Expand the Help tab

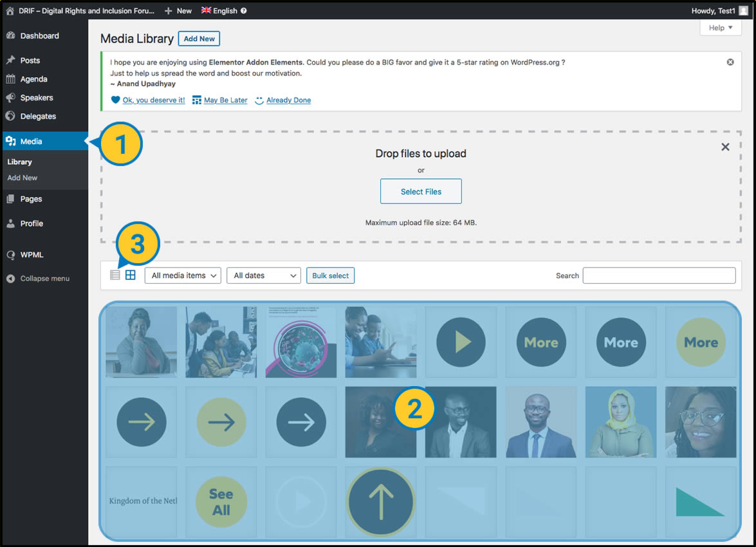(721, 28)
